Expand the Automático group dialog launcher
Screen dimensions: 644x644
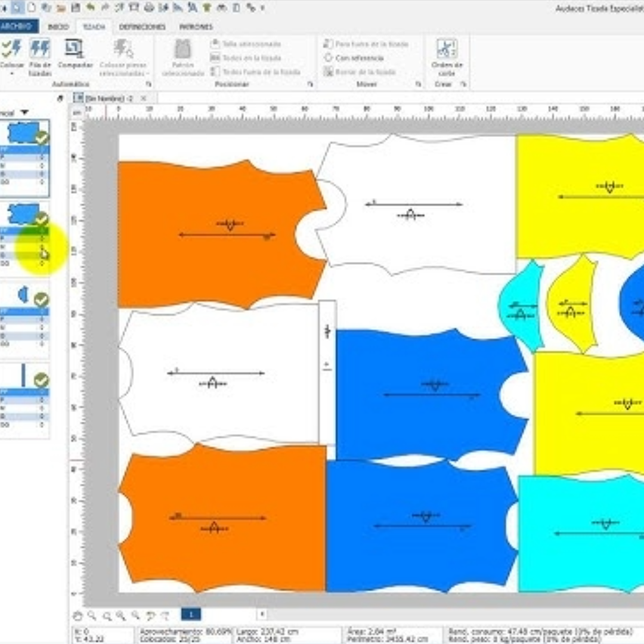tap(148, 85)
